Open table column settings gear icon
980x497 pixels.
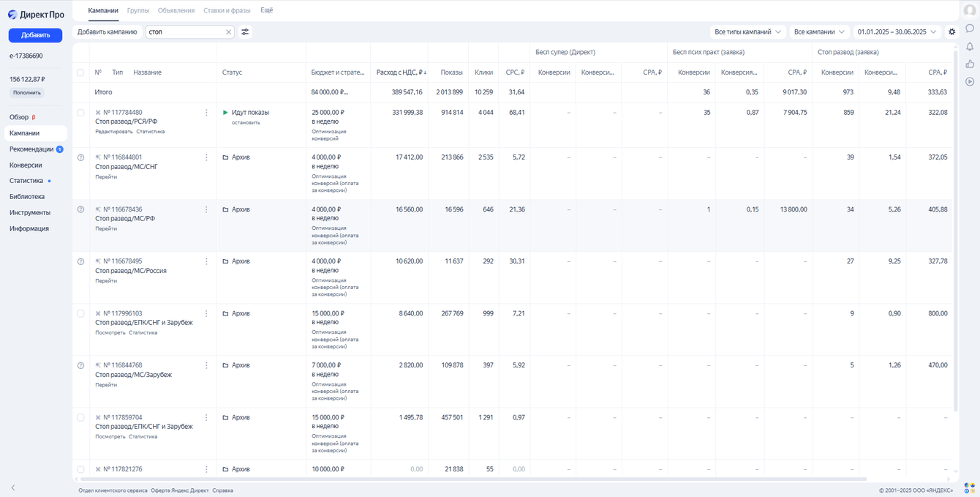(951, 32)
